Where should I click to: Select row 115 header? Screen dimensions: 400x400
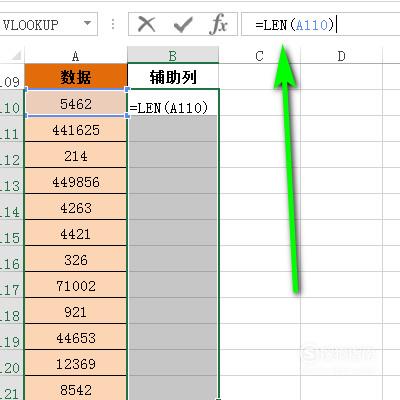tap(12, 233)
